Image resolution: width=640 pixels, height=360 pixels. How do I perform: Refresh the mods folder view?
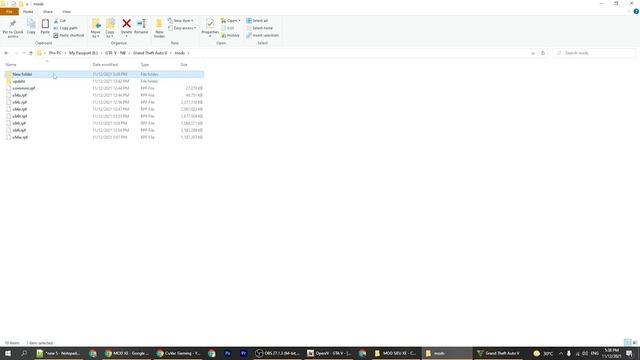tap(543, 53)
